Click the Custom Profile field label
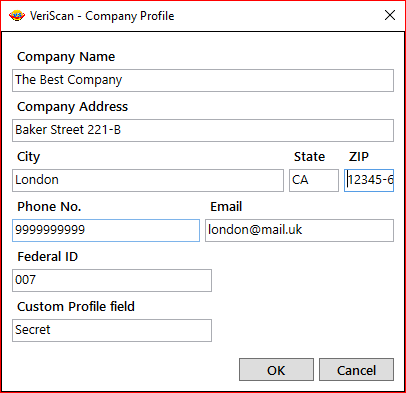The image size is (406, 393). 76,307
